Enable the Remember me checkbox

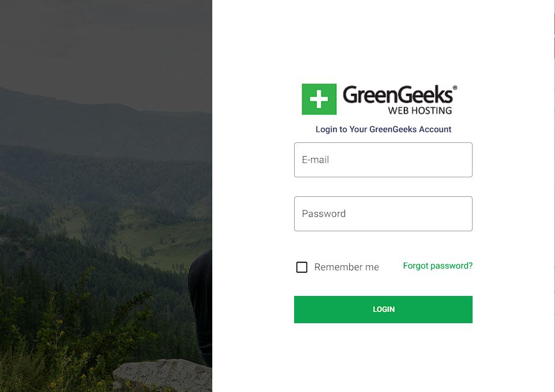tap(302, 267)
